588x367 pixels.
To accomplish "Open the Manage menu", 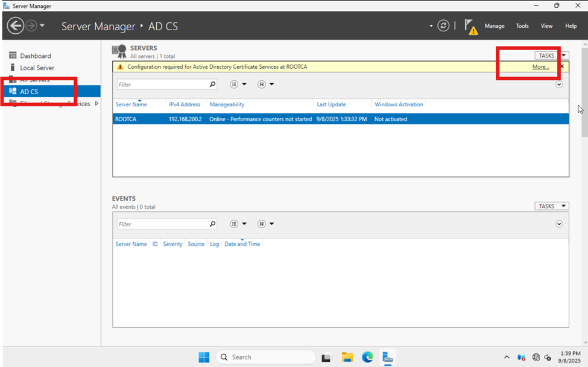I will 494,26.
